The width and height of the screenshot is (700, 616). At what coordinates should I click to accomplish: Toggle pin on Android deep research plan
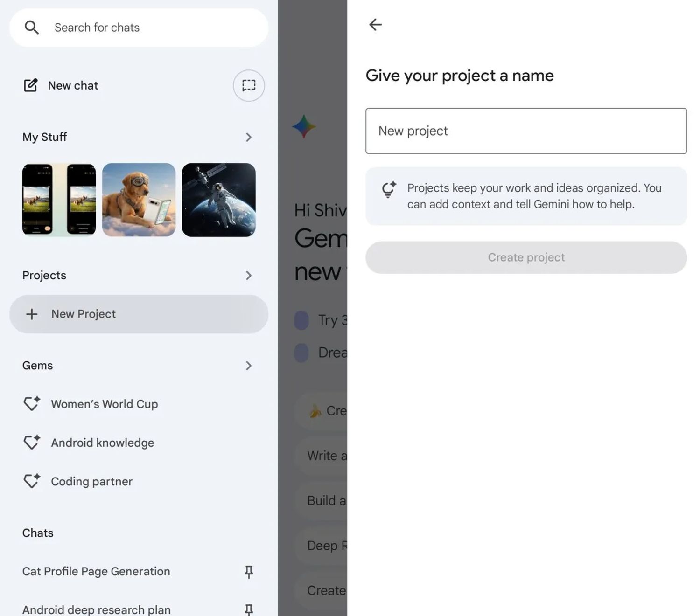249,609
